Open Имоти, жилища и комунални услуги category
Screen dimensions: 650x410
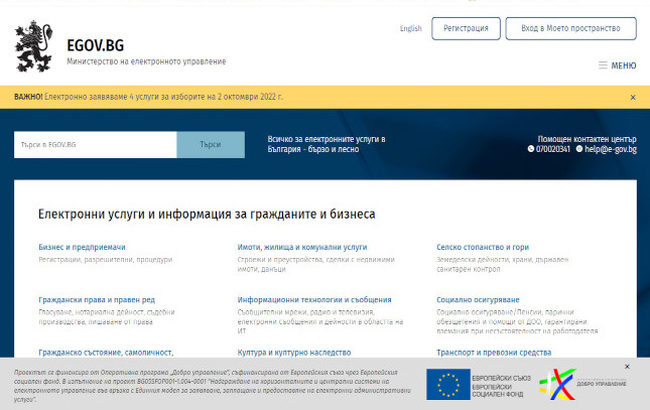302,247
